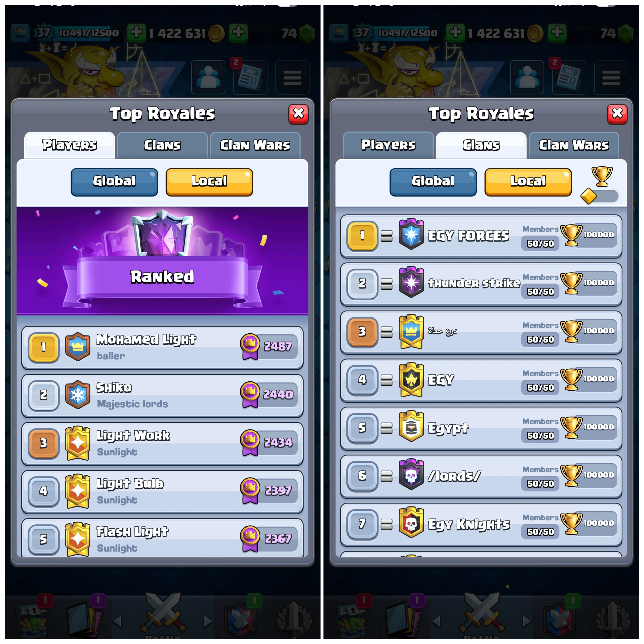
Task: Switch to Players tab in right panel
Action: [388, 145]
